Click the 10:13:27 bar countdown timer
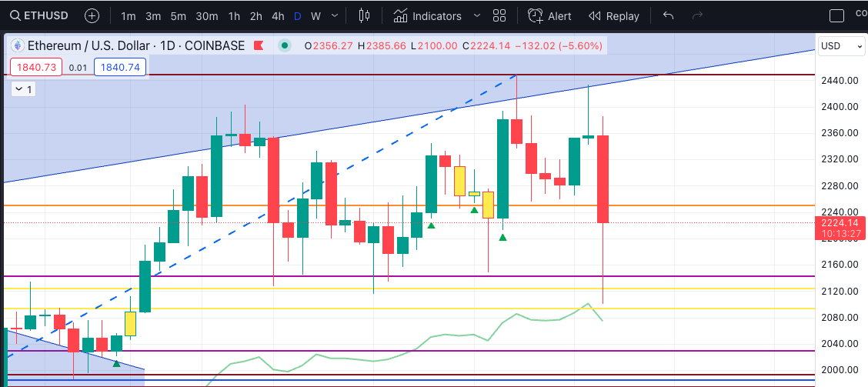 (x=840, y=233)
